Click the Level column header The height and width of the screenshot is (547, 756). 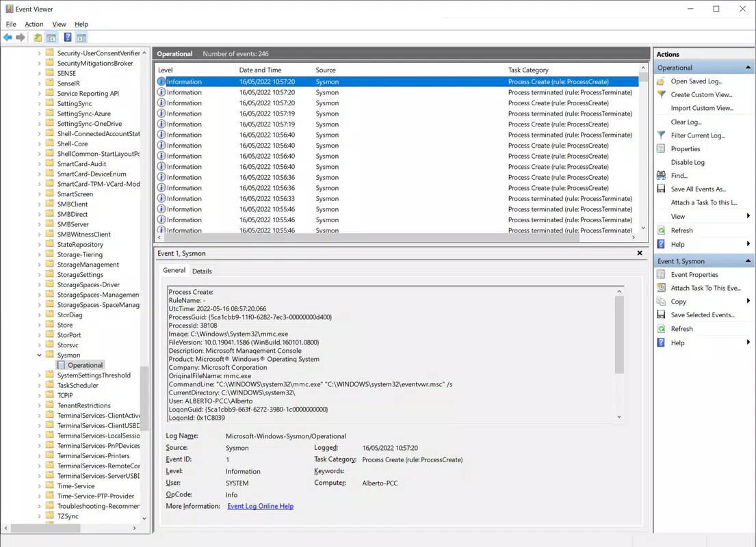coord(195,70)
